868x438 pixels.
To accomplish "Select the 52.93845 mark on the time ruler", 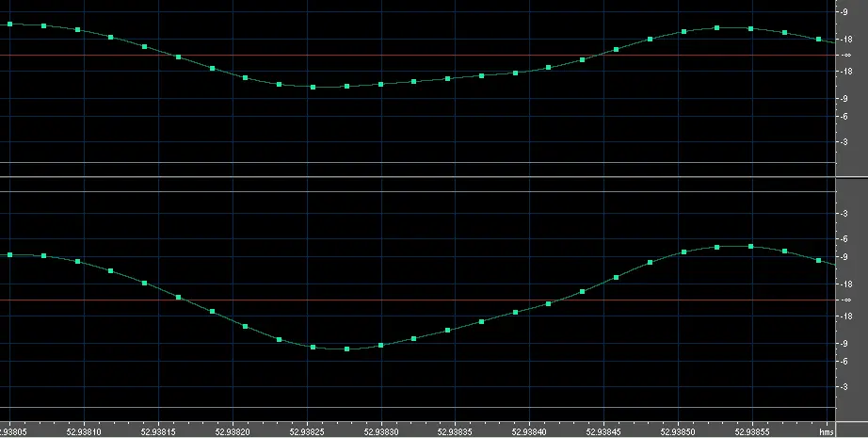I will click(x=603, y=431).
